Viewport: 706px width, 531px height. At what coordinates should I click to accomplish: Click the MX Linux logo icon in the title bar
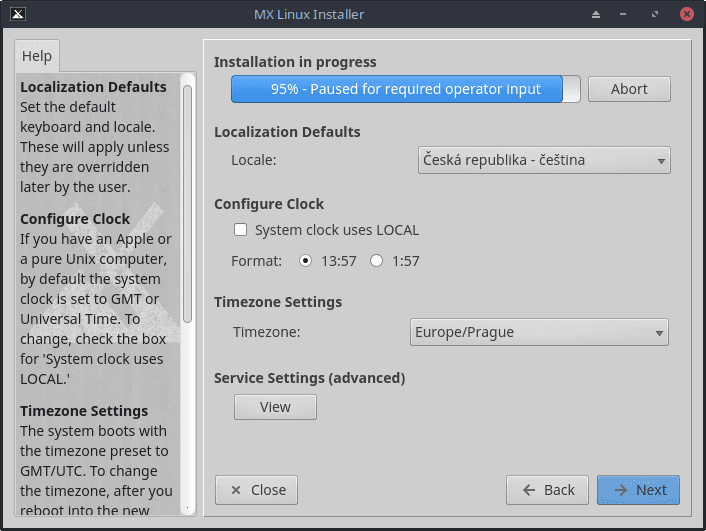(18, 14)
